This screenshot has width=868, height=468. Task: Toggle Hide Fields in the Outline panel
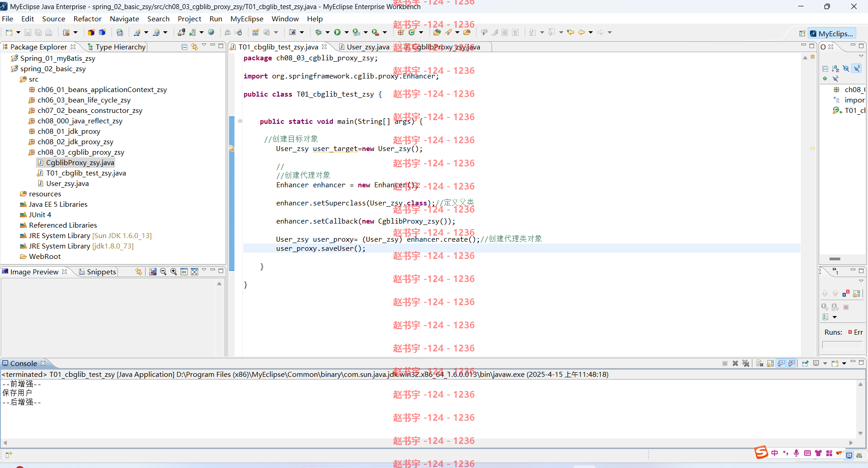846,68
